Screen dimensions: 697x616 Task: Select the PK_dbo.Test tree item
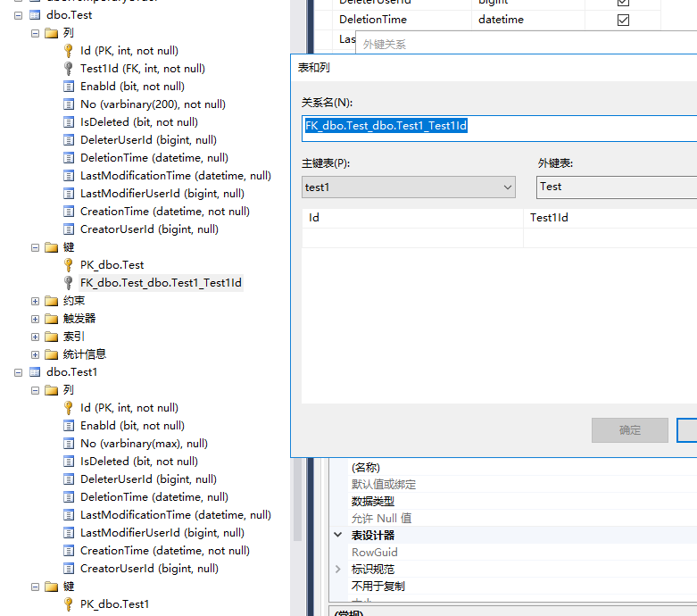(x=112, y=265)
